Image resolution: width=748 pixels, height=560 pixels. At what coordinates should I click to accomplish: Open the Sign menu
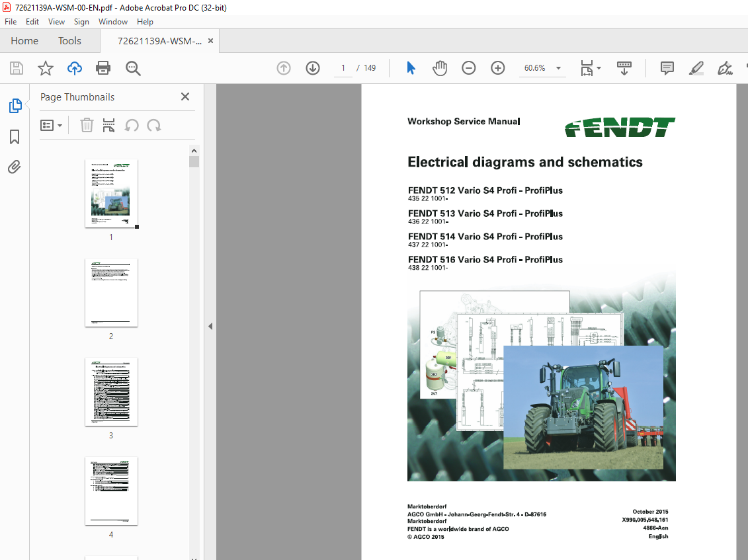[x=81, y=22]
